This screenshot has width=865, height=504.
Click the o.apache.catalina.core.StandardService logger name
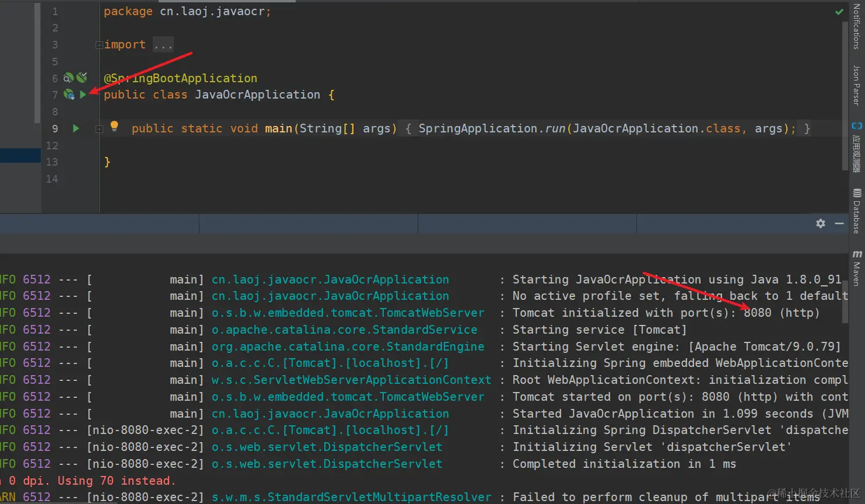pos(344,330)
